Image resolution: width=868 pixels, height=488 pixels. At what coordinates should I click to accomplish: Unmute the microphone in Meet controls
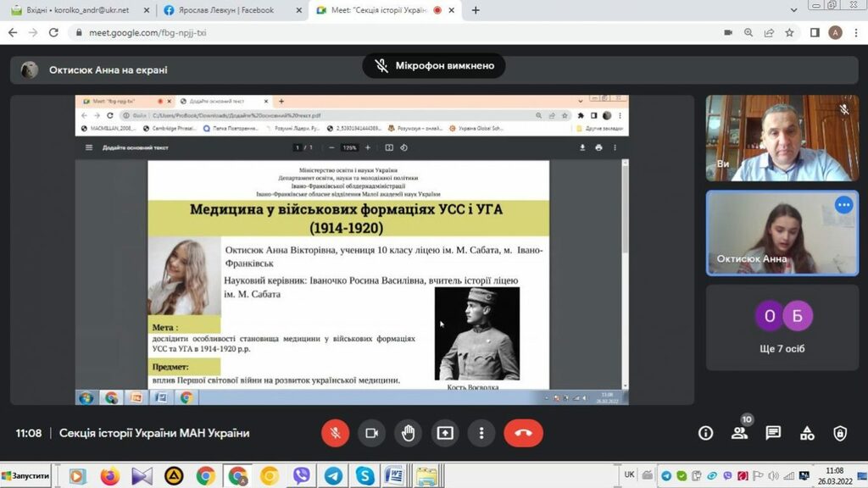click(x=335, y=433)
